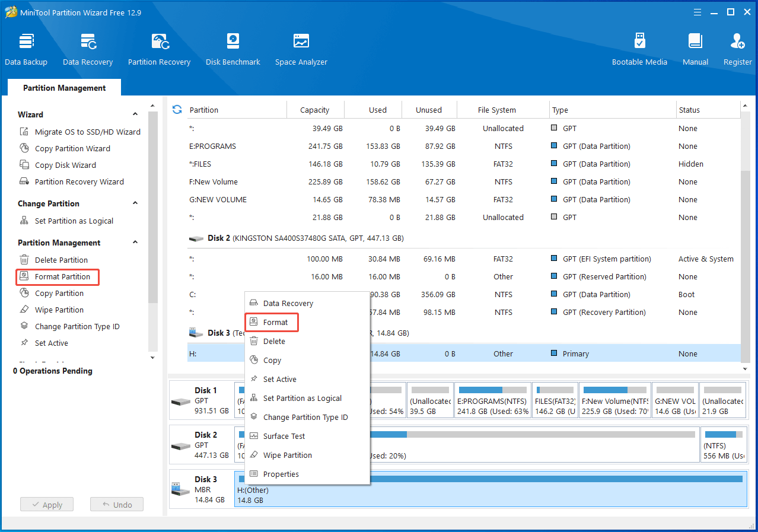Screen dimensions: 758x532
Task: Choose Surface Test in the context menu
Action: [307, 436]
